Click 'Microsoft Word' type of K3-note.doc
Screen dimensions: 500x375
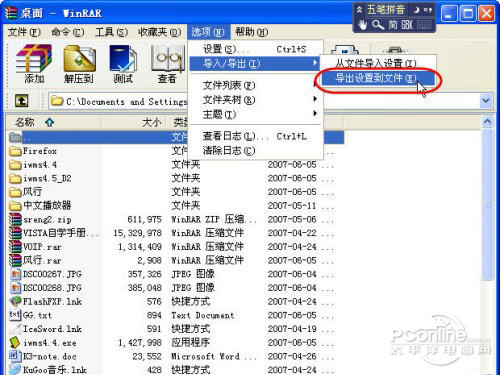pos(213,356)
